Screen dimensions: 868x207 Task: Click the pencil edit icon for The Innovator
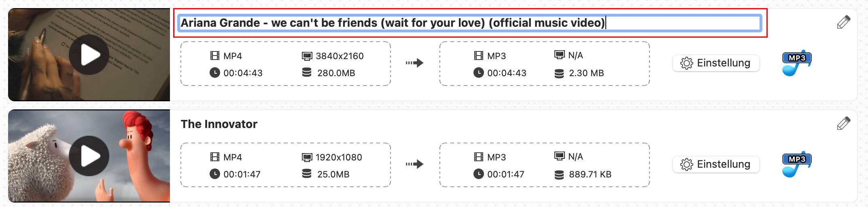tap(843, 124)
